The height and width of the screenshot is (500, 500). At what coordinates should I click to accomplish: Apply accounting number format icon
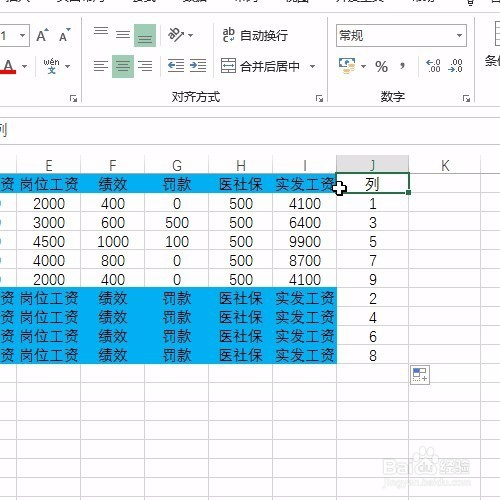click(x=347, y=66)
